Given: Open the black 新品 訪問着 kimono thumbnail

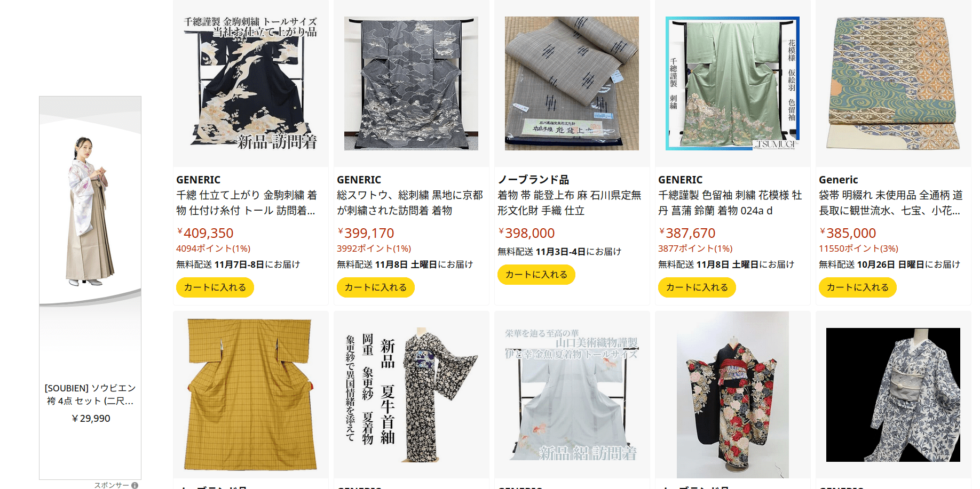Looking at the screenshot, I should click(250, 83).
